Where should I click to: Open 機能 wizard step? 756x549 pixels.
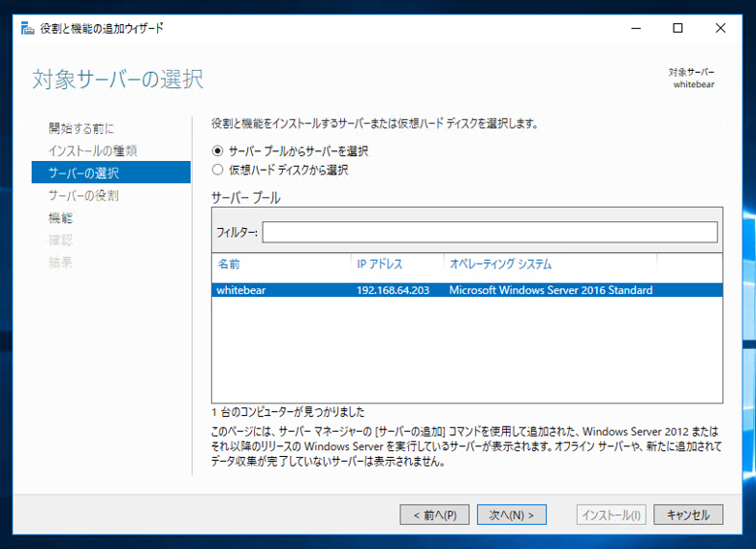coord(60,218)
